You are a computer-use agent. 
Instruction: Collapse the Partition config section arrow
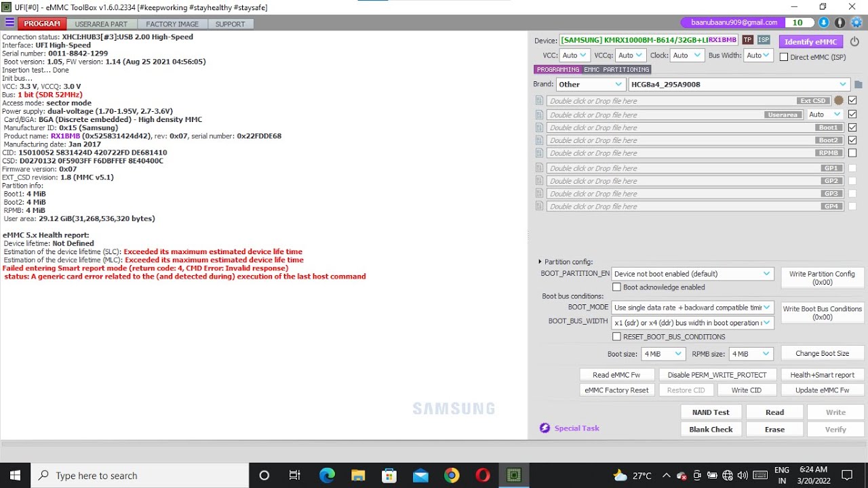tap(540, 262)
